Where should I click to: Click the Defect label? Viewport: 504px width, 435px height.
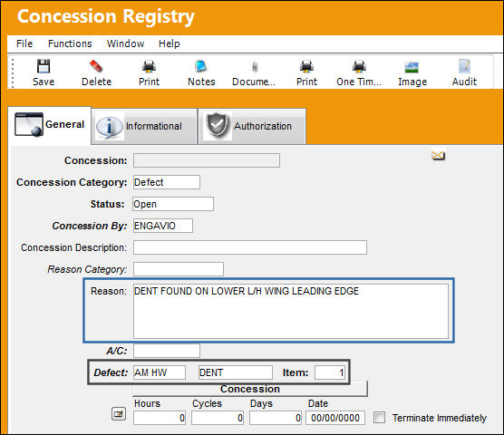111,372
